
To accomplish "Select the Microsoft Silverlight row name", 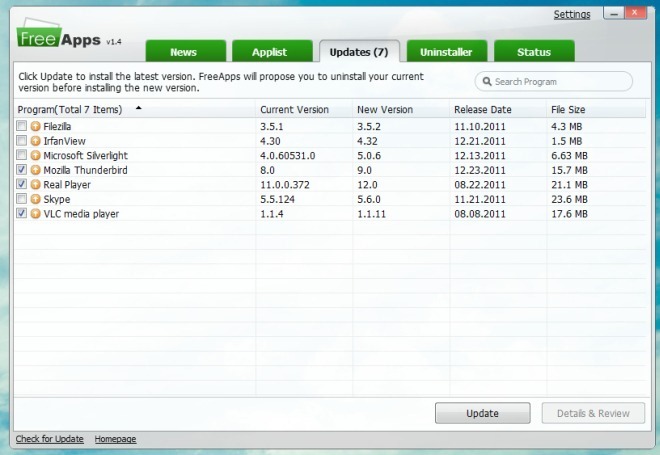I will coord(85,155).
